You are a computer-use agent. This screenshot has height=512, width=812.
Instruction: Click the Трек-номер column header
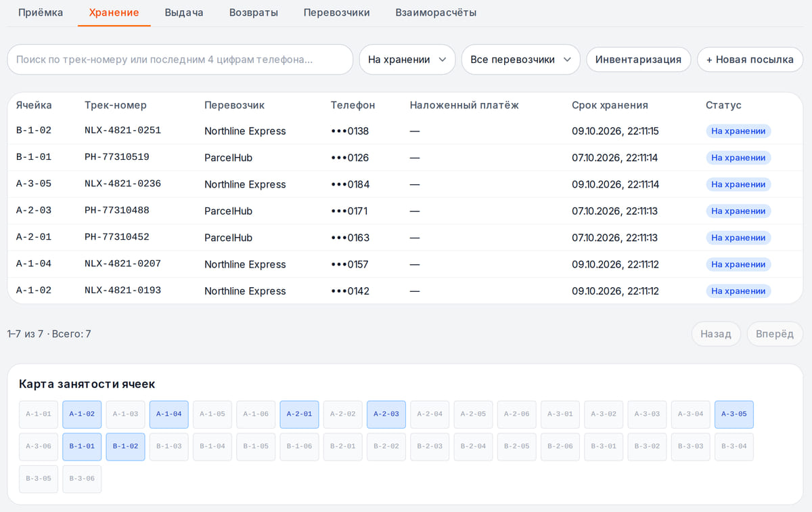(116, 105)
